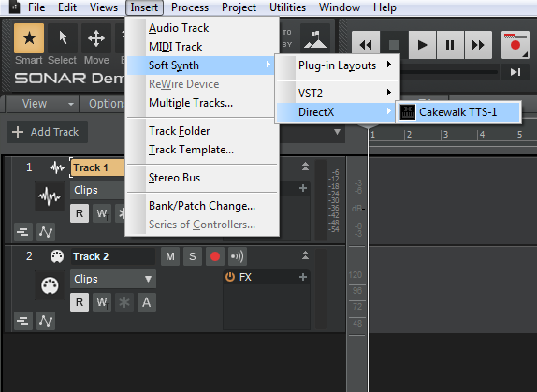Open Track 1 Clips edit filter dropdown
Image resolution: width=537 pixels, height=392 pixels.
[97, 190]
